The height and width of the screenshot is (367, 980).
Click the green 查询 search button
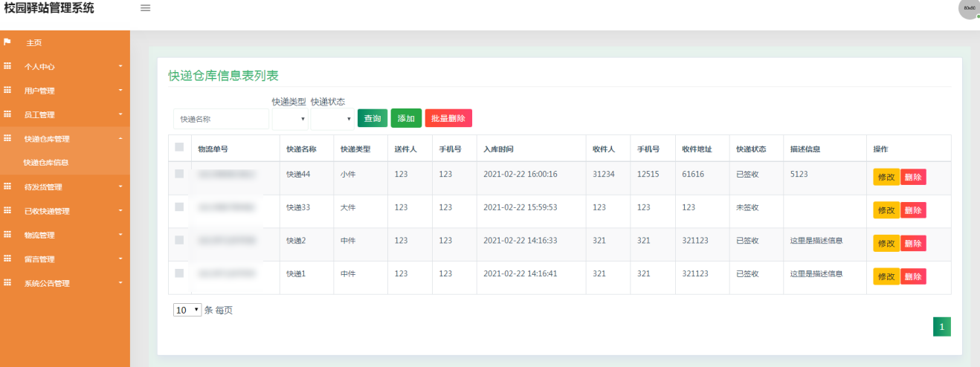tap(373, 118)
